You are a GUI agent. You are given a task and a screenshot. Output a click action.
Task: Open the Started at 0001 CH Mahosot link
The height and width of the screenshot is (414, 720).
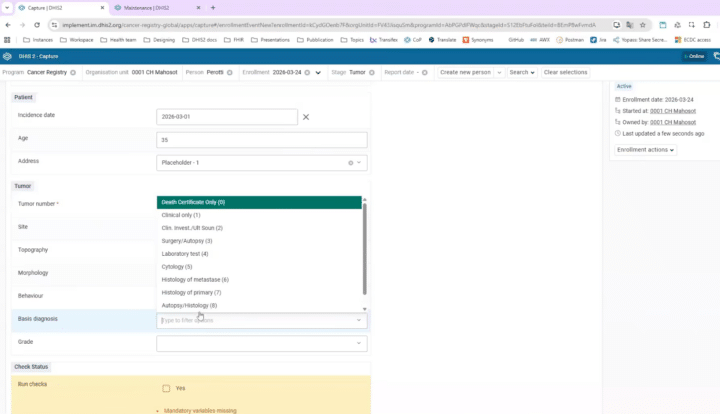(x=673, y=111)
